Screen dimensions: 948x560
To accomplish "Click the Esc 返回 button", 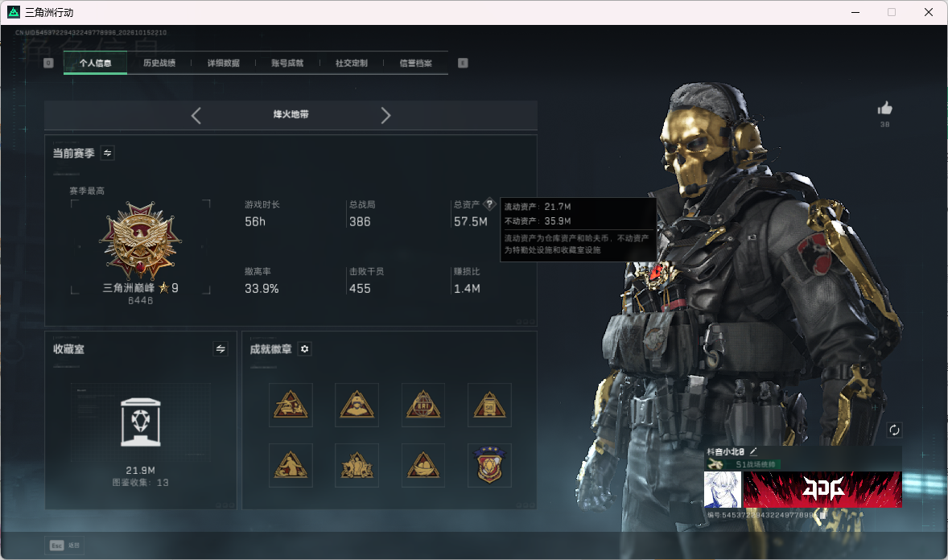I will coord(64,546).
